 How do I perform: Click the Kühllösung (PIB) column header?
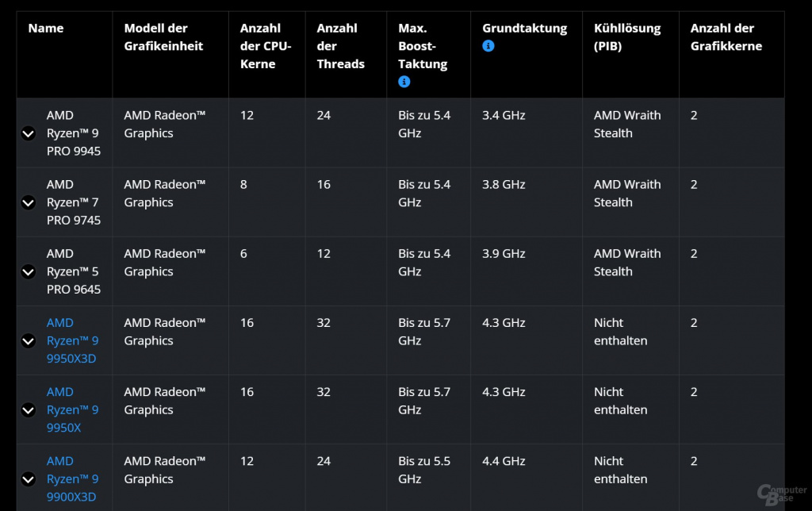626,37
